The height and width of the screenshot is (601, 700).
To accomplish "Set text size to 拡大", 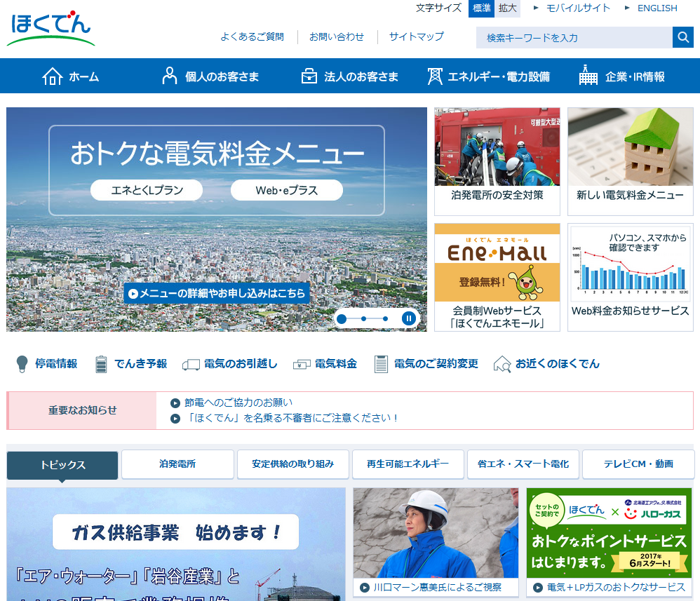I will point(508,8).
